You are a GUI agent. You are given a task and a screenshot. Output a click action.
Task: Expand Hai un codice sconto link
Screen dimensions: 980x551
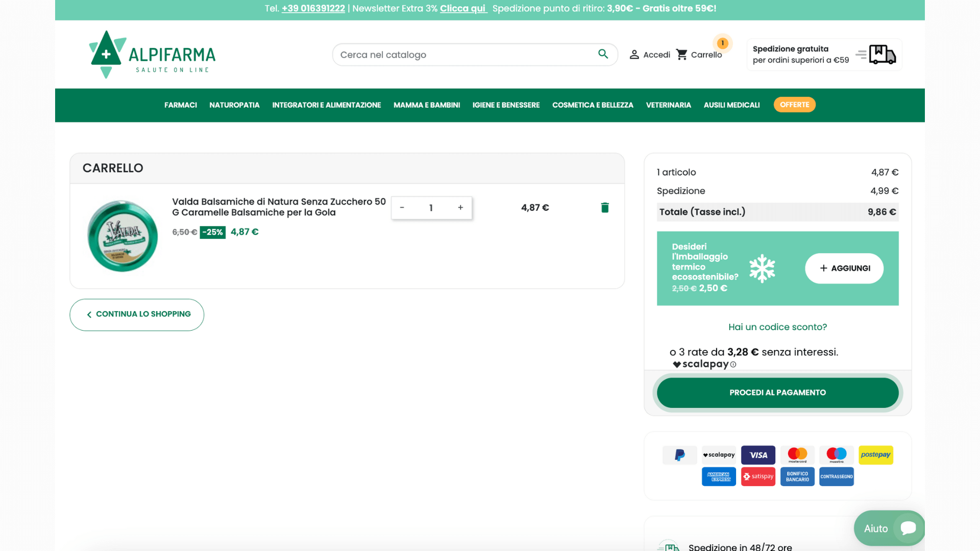point(777,327)
